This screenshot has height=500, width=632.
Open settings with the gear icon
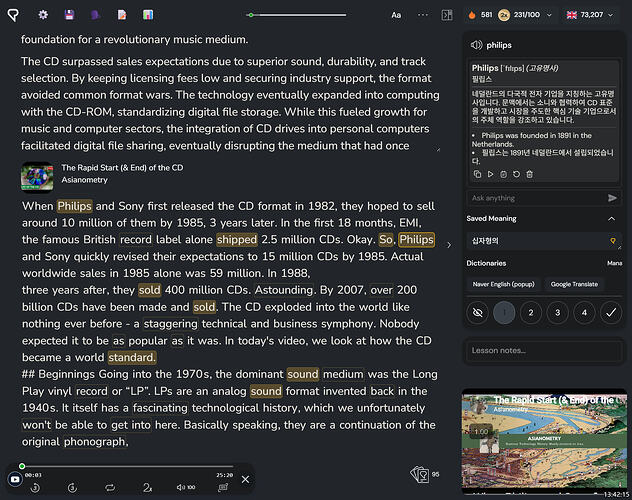pos(43,15)
